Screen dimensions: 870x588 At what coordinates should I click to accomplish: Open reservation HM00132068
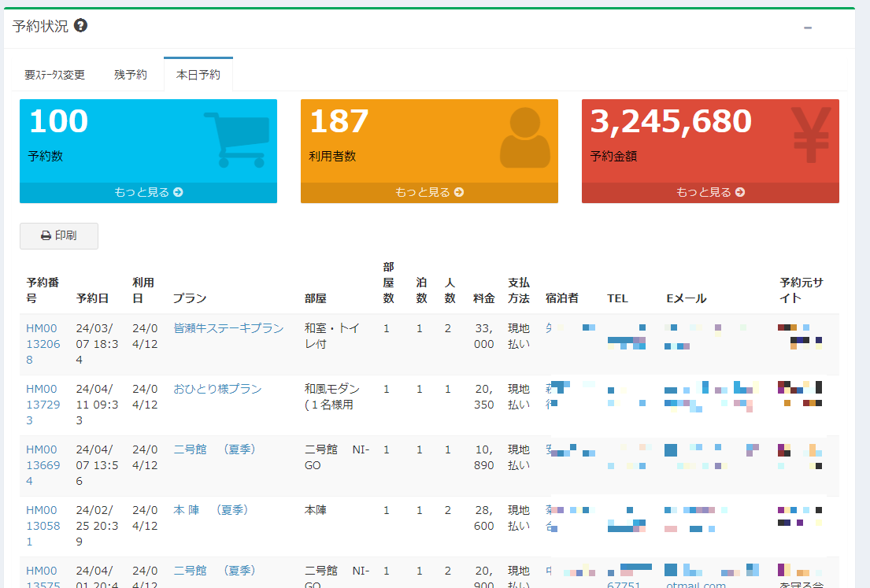(43, 344)
